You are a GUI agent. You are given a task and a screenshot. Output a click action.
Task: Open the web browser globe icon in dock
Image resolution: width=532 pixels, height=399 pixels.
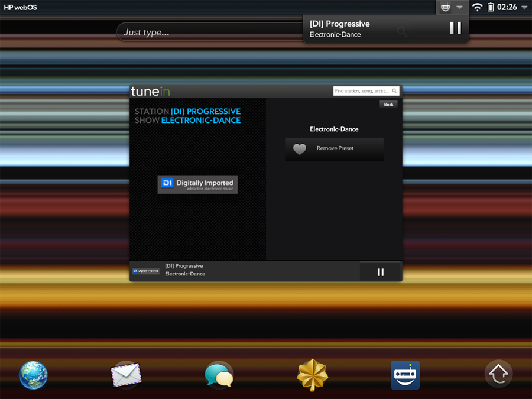click(x=33, y=375)
